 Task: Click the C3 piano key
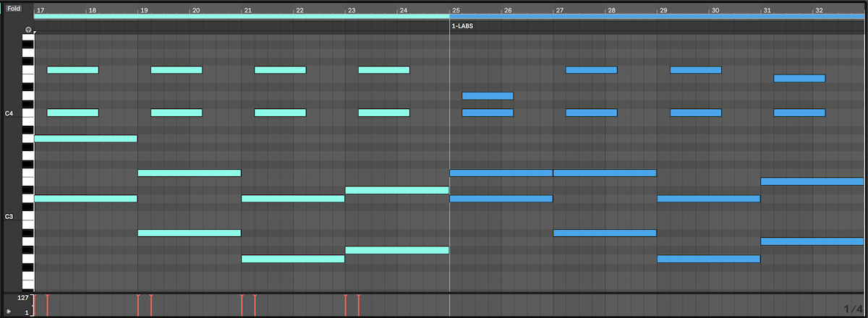(x=27, y=216)
